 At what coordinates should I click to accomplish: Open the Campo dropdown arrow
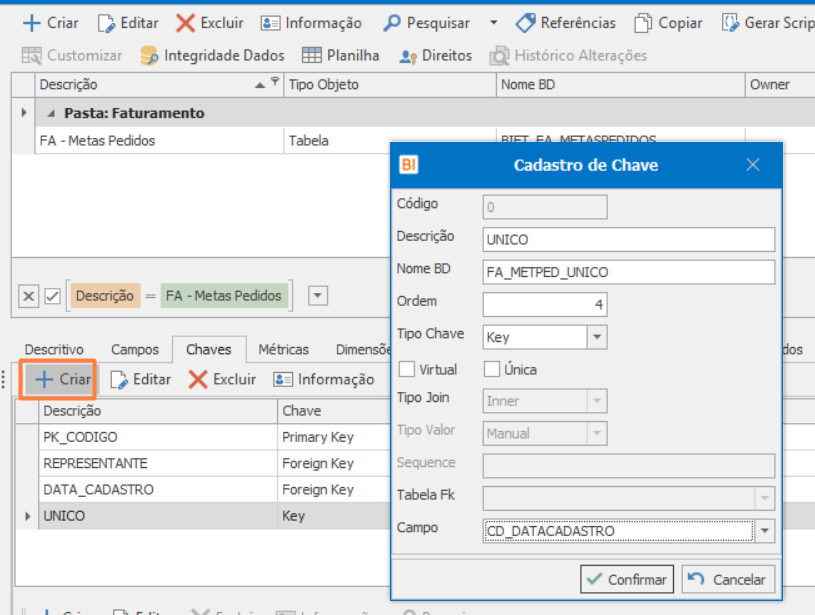point(765,531)
